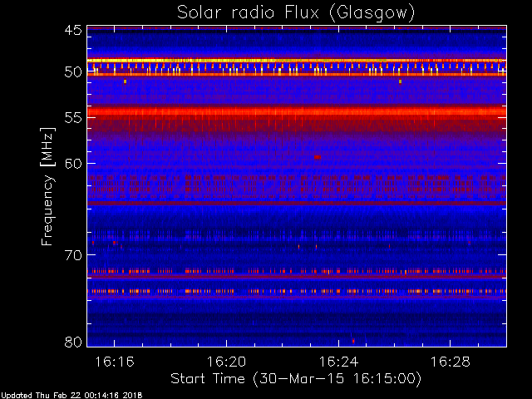Click the 16:28 time tick label

[x=451, y=362]
